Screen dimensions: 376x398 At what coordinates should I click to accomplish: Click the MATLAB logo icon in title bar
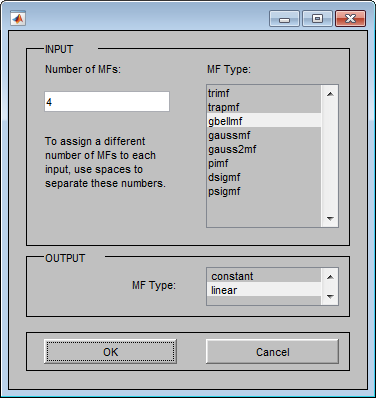(18, 19)
